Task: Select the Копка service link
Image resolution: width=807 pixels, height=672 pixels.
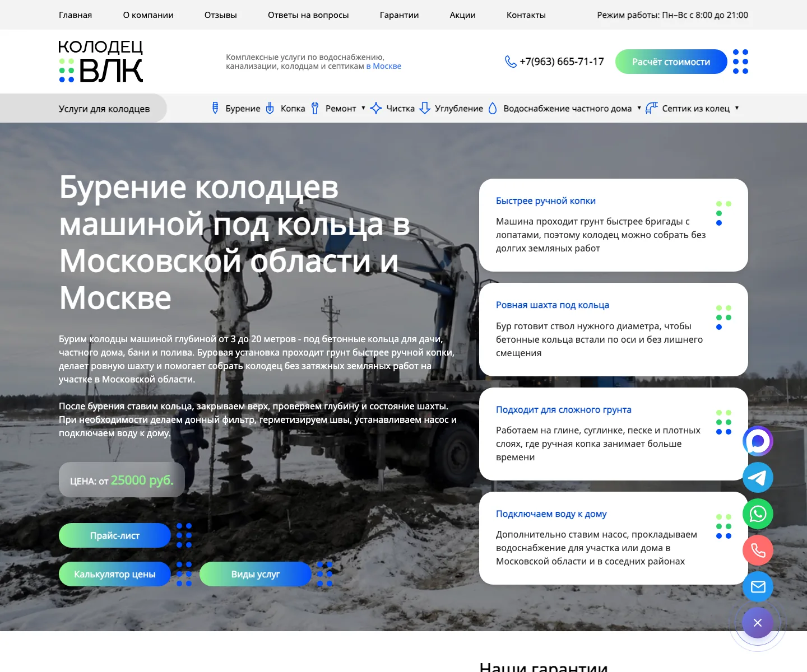Action: [x=293, y=108]
